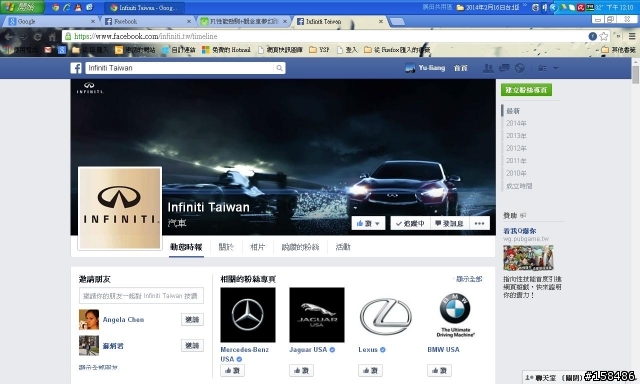Toggle the following checkmark button
The image size is (640, 384).
tap(410, 223)
